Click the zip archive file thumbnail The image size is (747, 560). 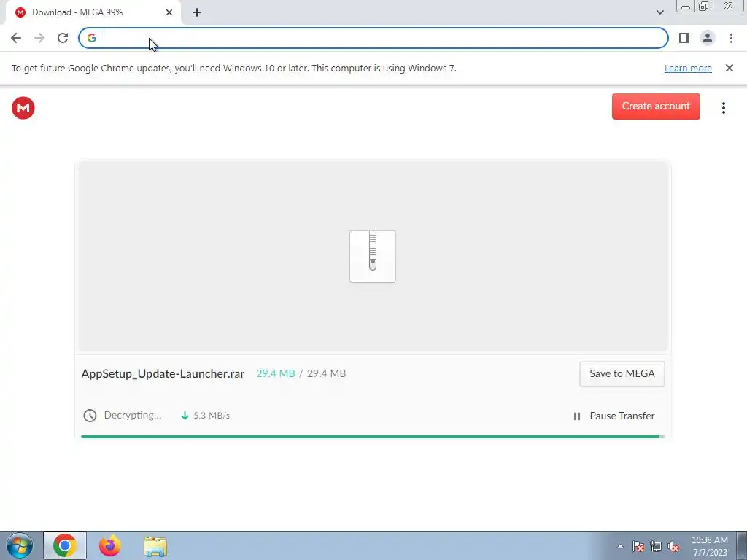point(373,257)
